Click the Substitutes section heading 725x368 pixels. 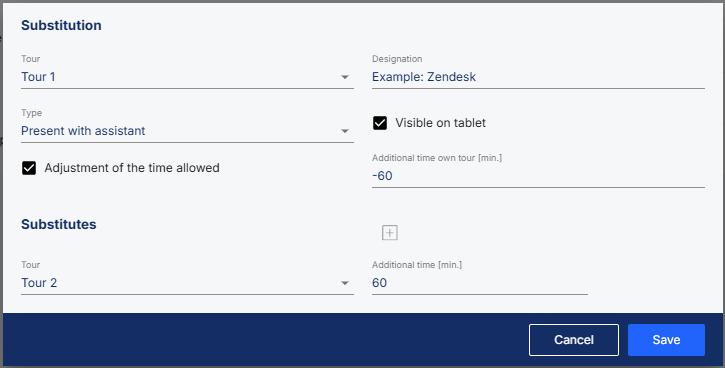tap(59, 224)
